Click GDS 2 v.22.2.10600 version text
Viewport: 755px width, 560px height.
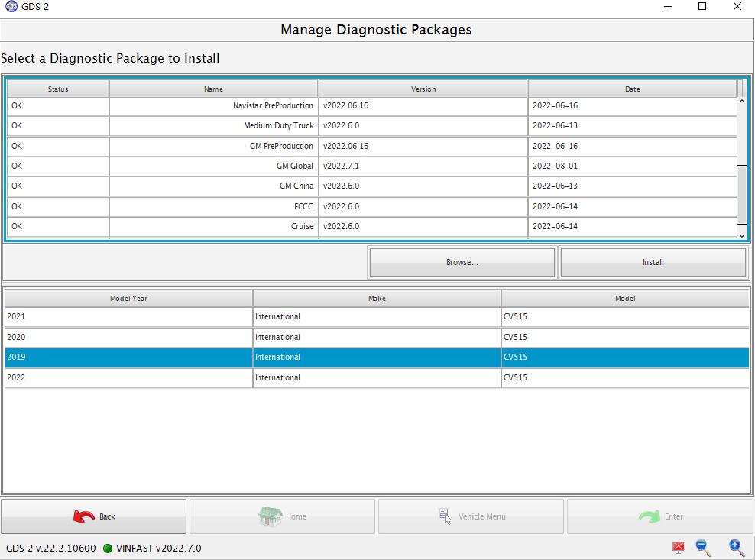pos(50,548)
